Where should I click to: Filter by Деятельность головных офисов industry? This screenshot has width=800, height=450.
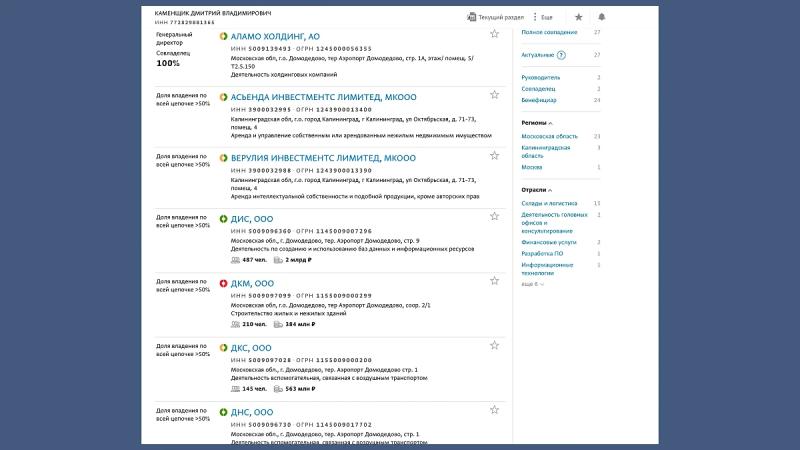[x=554, y=223]
